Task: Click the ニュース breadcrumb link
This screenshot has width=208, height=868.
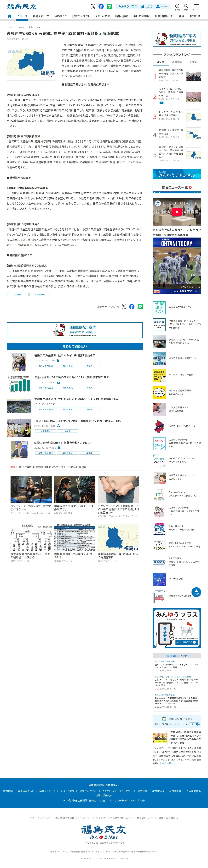Action: [x=20, y=27]
